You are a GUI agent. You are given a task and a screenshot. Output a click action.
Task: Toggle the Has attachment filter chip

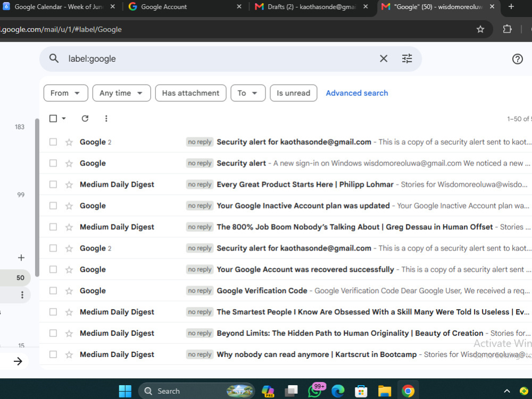pyautogui.click(x=190, y=93)
